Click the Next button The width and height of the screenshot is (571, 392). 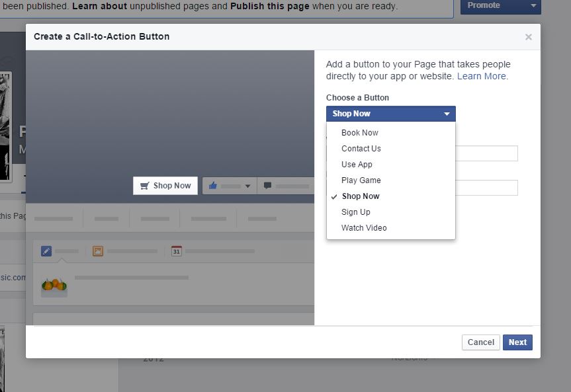(x=517, y=342)
